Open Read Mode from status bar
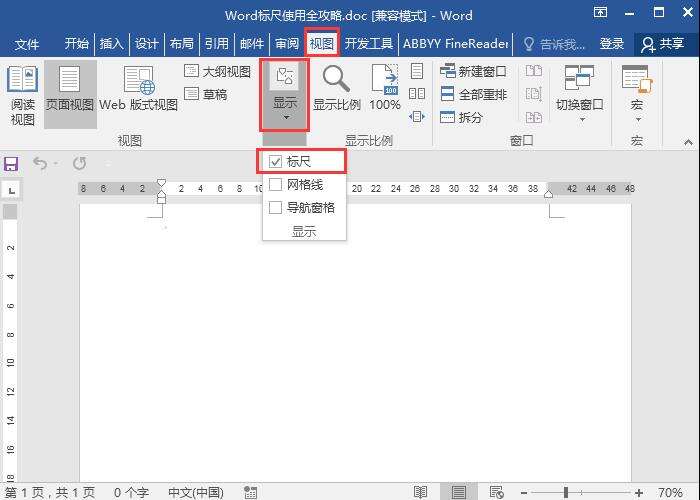 [x=420, y=492]
